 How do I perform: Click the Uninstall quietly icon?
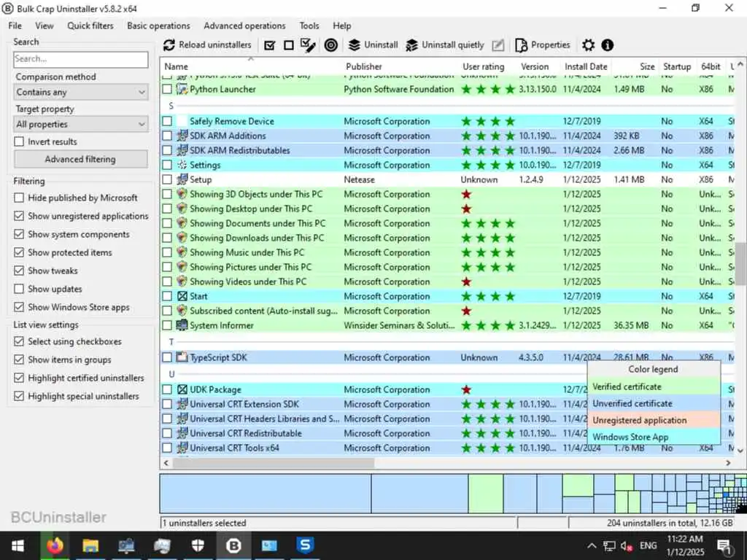click(x=411, y=45)
